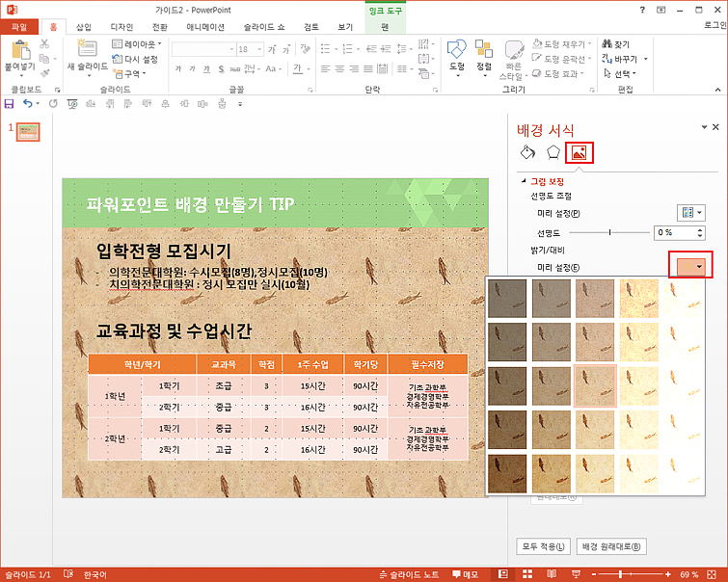Image resolution: width=728 pixels, height=582 pixels.
Task: Open the fill paint bucket tab icon
Action: point(527,152)
